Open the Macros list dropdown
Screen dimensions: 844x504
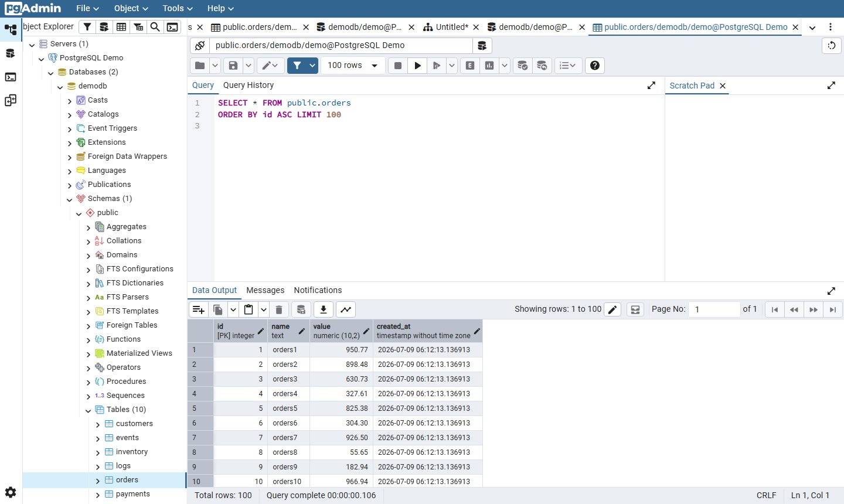pos(568,66)
